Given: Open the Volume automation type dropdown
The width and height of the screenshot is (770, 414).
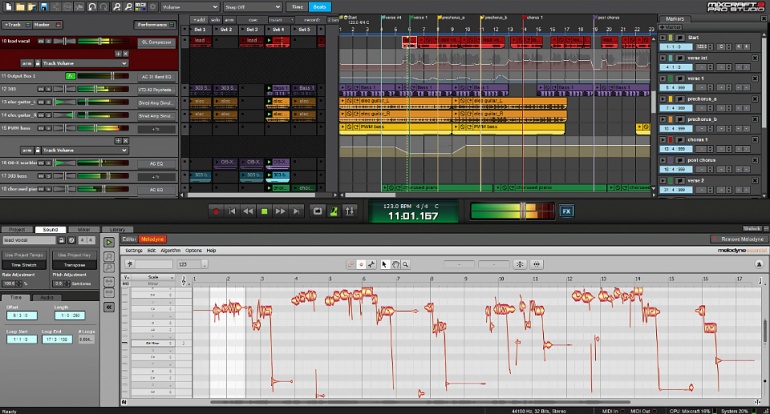Looking at the screenshot, I should pyautogui.click(x=191, y=7).
